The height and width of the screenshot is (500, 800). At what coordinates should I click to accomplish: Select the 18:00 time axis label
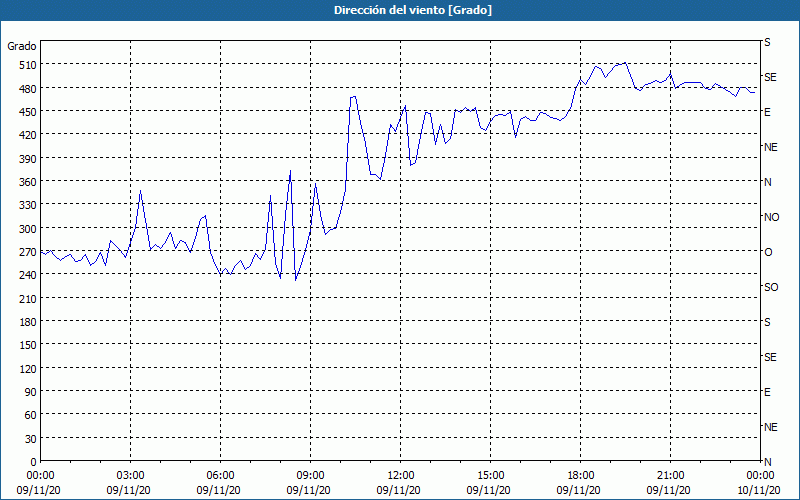(581, 476)
